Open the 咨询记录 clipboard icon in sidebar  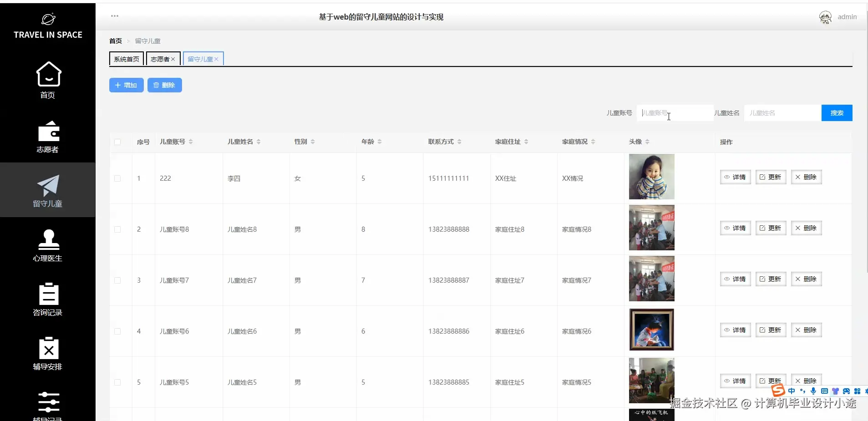(x=49, y=294)
